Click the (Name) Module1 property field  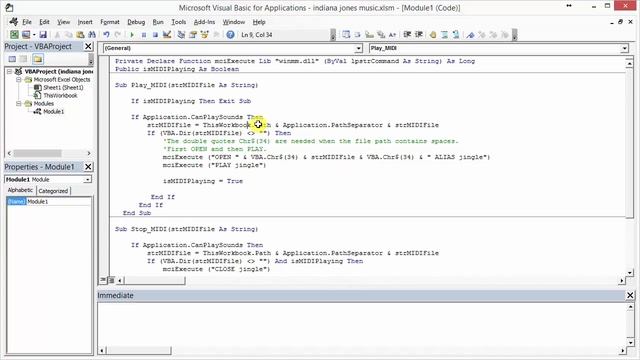[49, 202]
